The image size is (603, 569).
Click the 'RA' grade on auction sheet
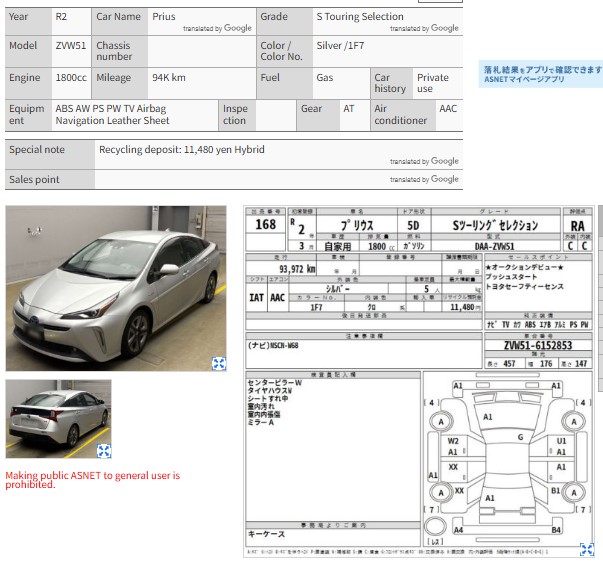pyautogui.click(x=577, y=226)
